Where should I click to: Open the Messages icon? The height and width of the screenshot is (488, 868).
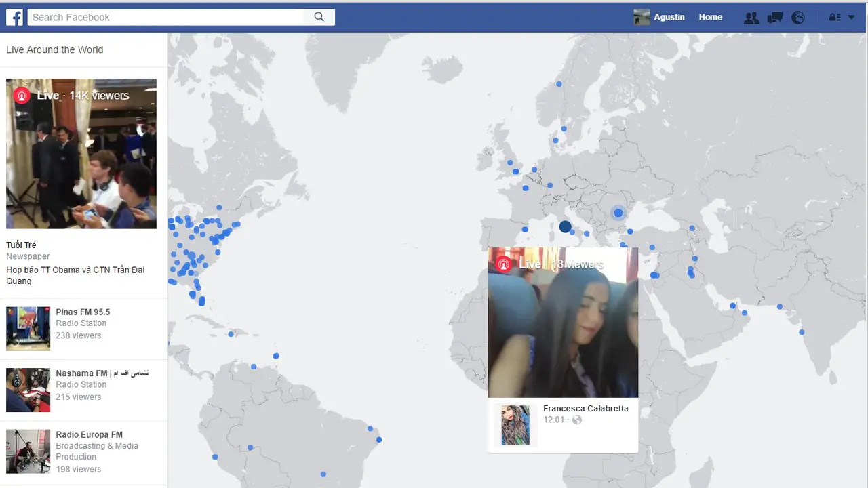coord(774,18)
